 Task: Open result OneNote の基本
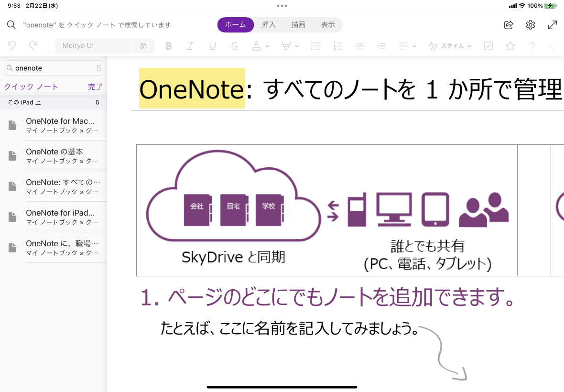53,156
